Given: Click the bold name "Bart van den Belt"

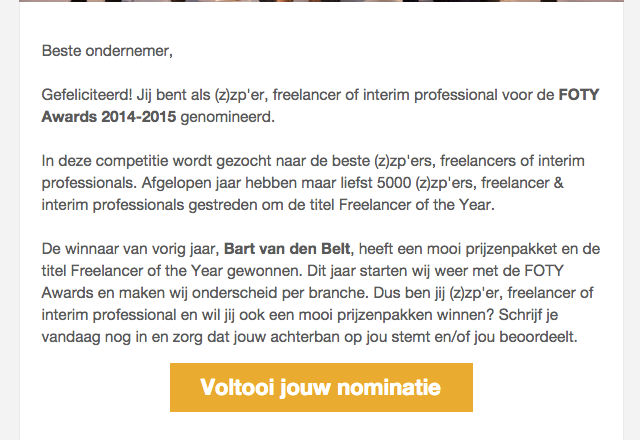Looking at the screenshot, I should pyautogui.click(x=290, y=249).
